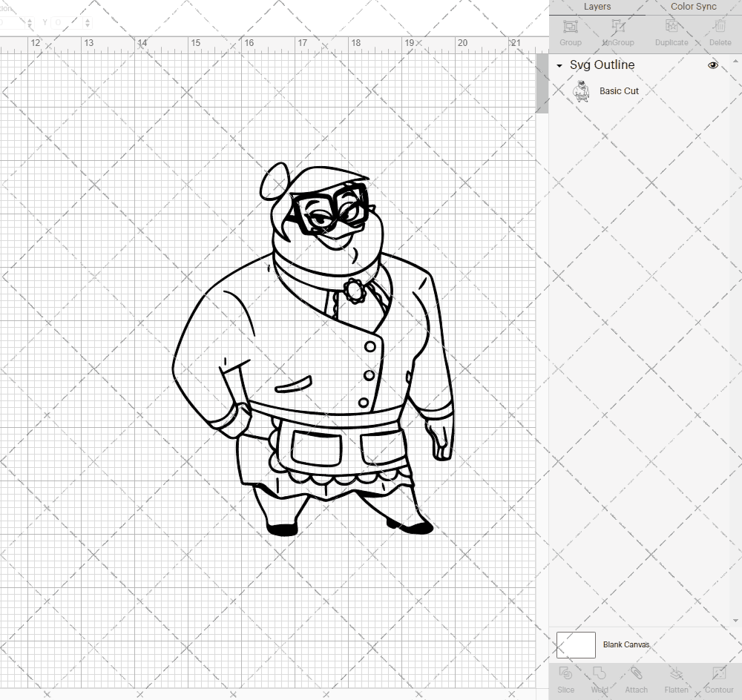Select the Basic Cut layer thumbnail
742x700 pixels.
581,90
